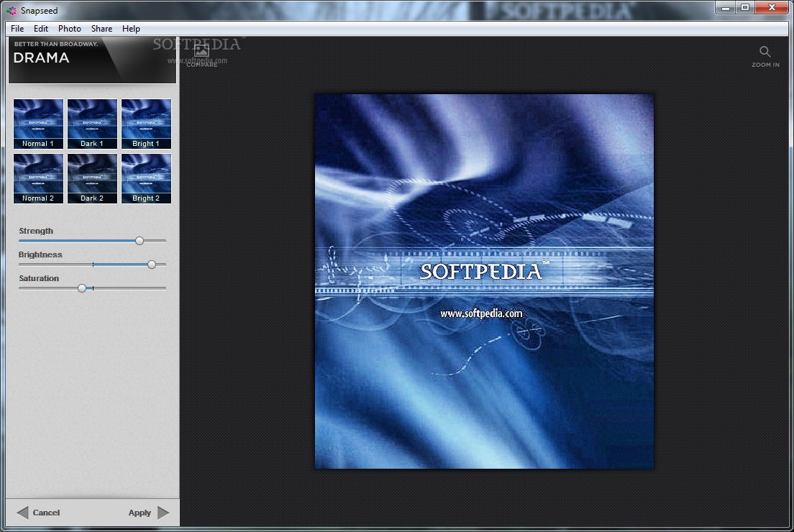Select the Dark 1 preset thumbnail
The image size is (794, 532).
coord(92,124)
